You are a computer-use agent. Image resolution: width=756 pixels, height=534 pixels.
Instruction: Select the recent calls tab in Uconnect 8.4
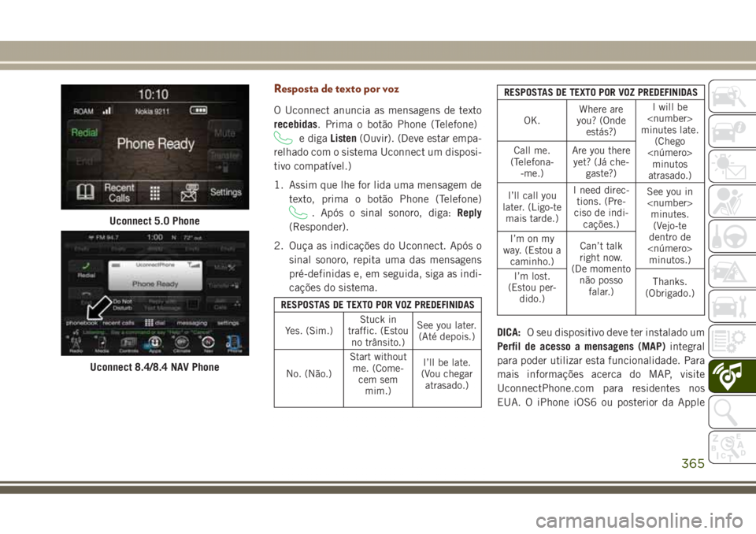click(x=119, y=323)
